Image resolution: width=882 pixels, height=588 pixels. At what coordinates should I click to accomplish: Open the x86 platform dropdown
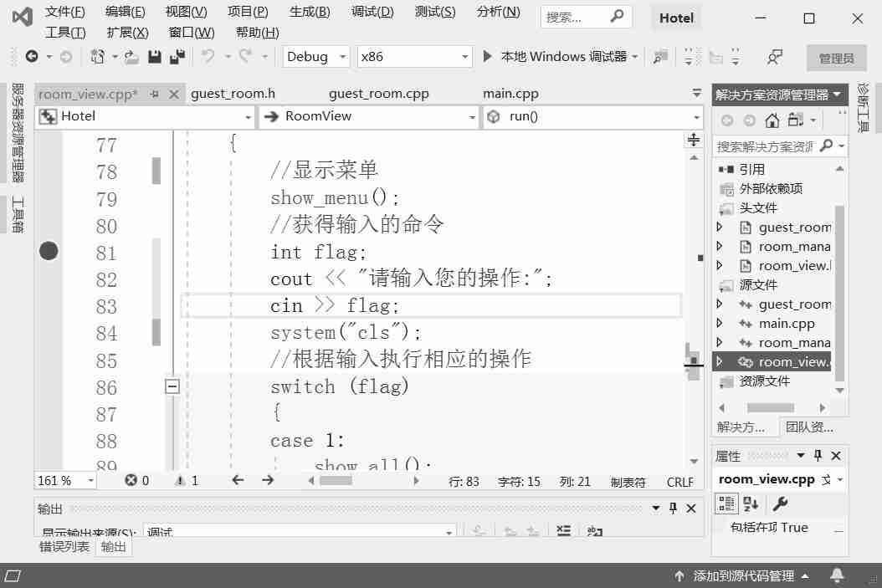[x=414, y=57]
